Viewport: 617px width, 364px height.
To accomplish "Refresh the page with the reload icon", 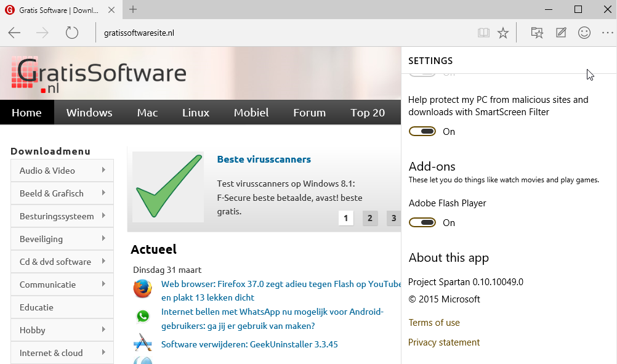I will point(72,33).
